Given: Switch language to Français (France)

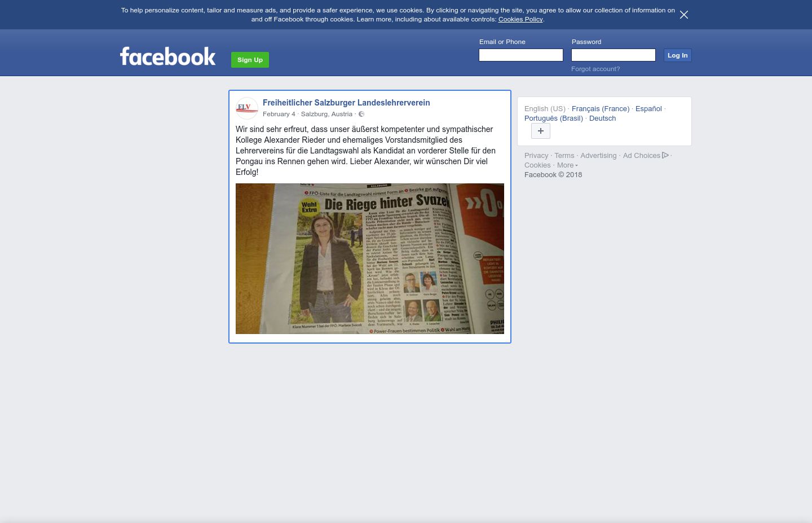Looking at the screenshot, I should coord(601,109).
